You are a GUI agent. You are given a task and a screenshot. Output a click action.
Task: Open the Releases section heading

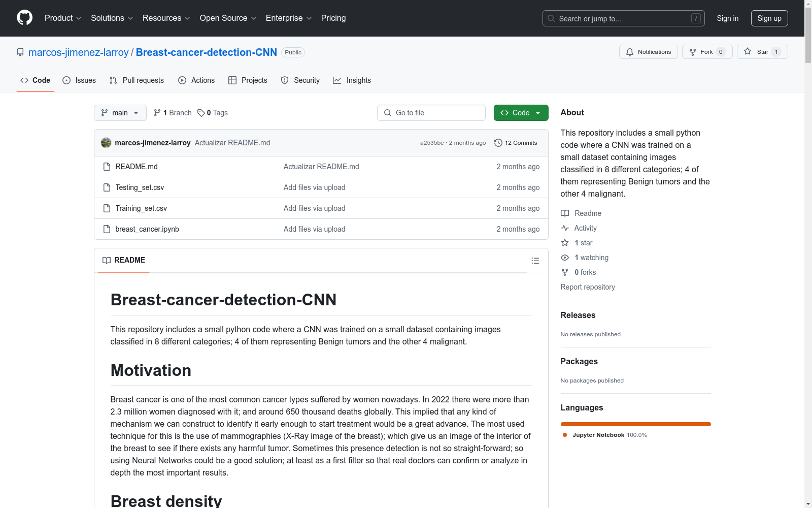pos(578,315)
